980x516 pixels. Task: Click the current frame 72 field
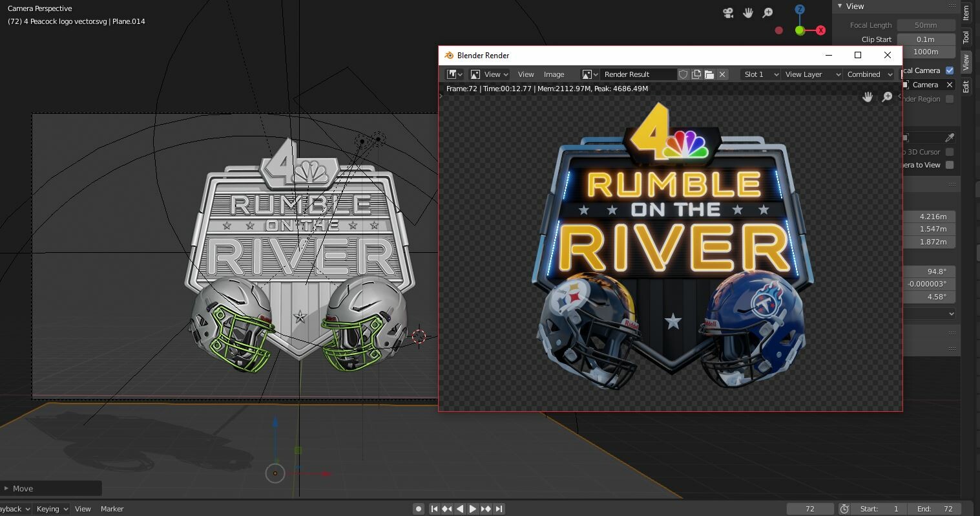810,509
